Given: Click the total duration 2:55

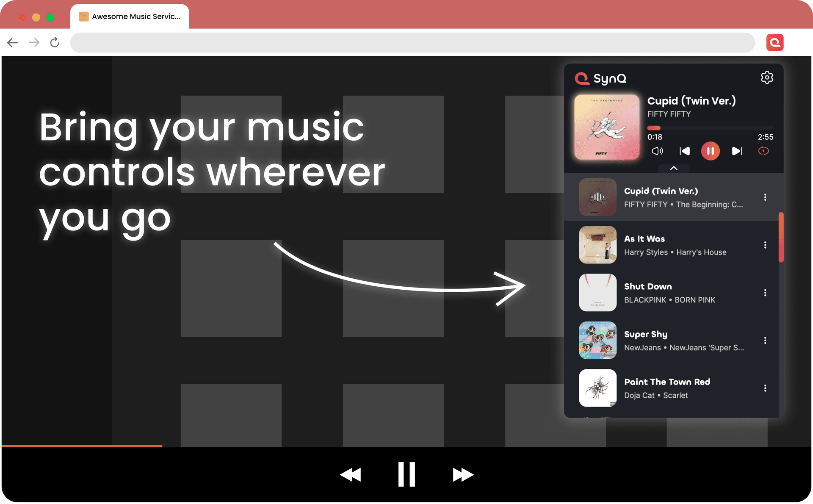Looking at the screenshot, I should [x=766, y=137].
